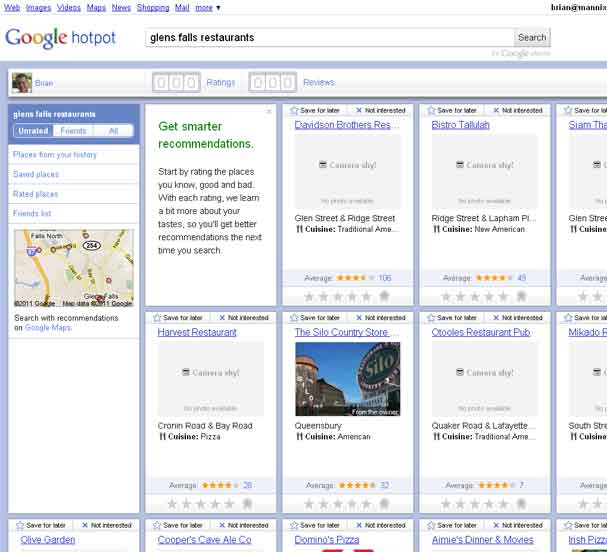Click the Search button
607x552 pixels.
[x=532, y=38]
